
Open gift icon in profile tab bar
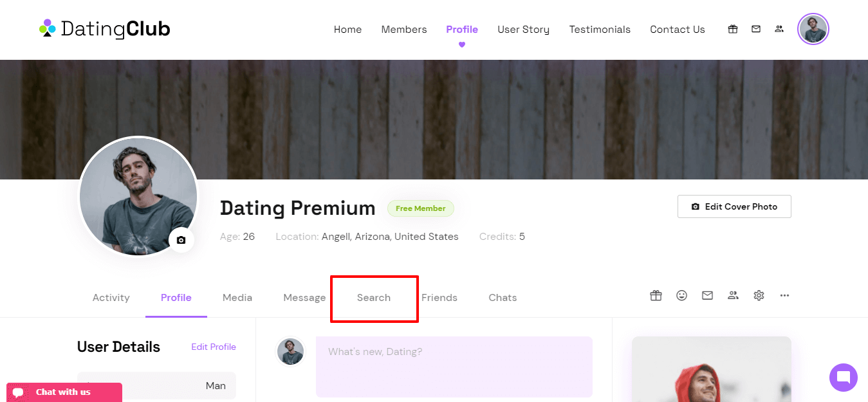coord(656,295)
